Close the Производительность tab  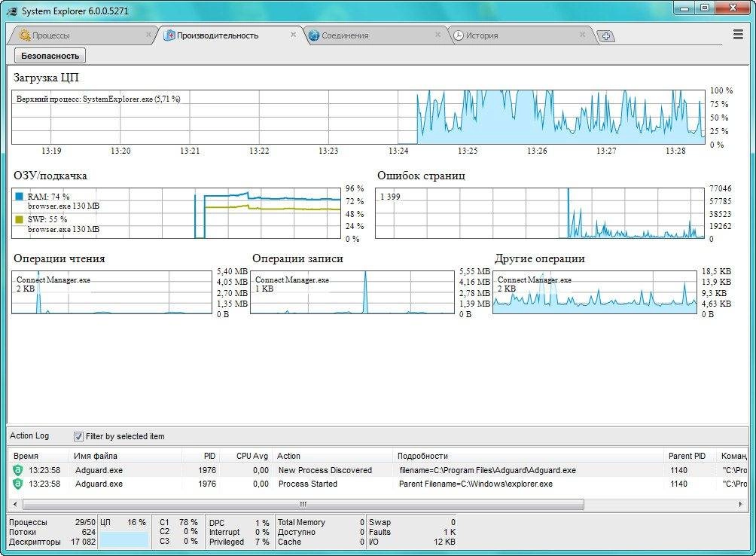pos(293,35)
